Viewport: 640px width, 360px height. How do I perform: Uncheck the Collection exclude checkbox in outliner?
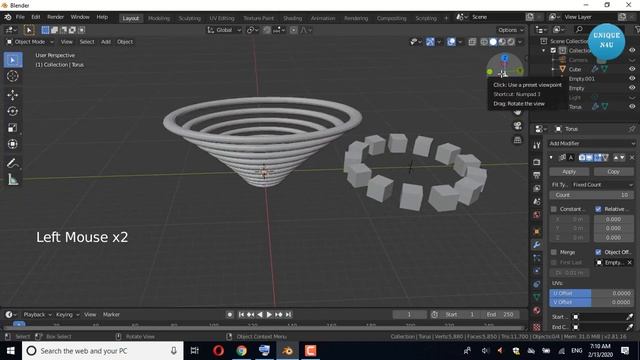tap(553, 51)
